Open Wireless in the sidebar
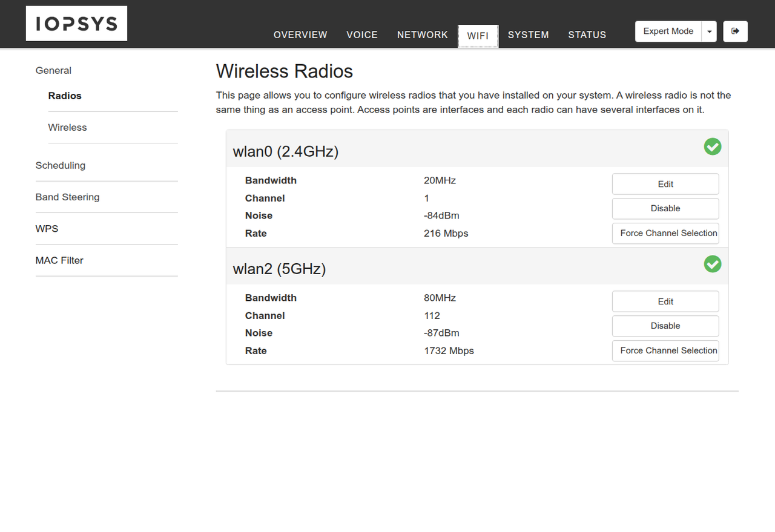The height and width of the screenshot is (532, 775). (68, 127)
